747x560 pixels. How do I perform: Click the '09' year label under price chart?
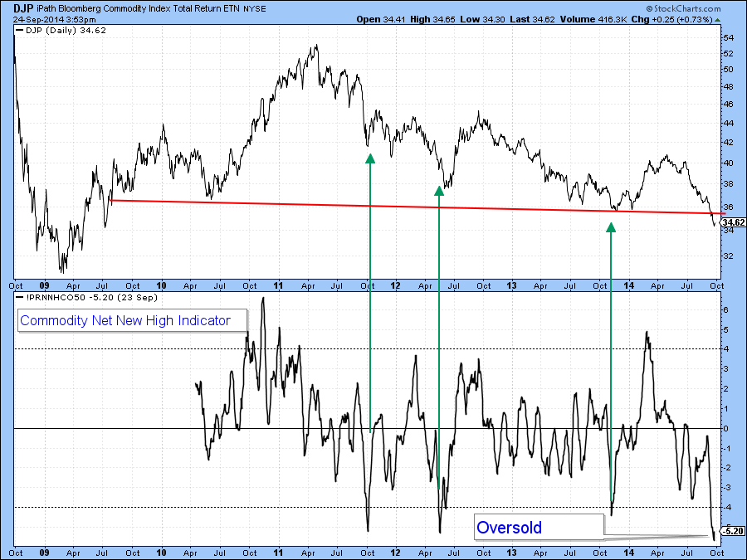coord(44,285)
